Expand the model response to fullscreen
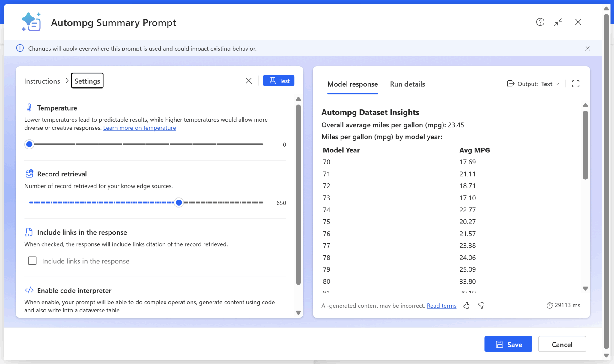614x364 pixels. pos(575,84)
